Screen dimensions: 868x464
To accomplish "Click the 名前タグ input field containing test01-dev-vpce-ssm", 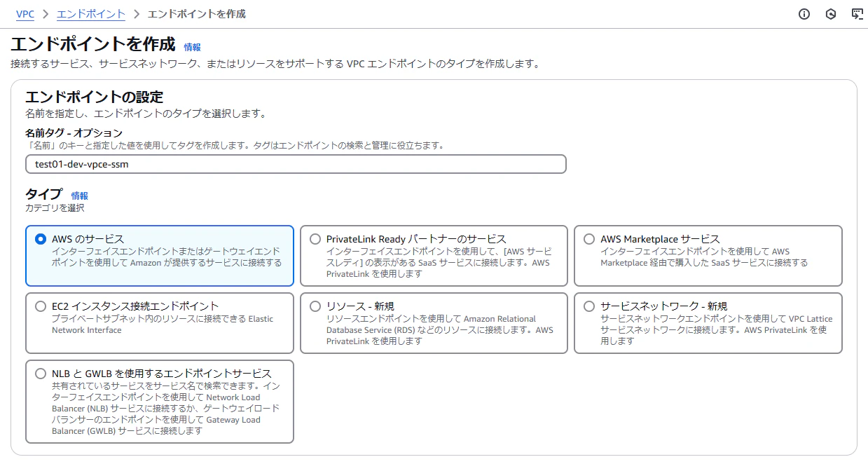I will coord(296,164).
